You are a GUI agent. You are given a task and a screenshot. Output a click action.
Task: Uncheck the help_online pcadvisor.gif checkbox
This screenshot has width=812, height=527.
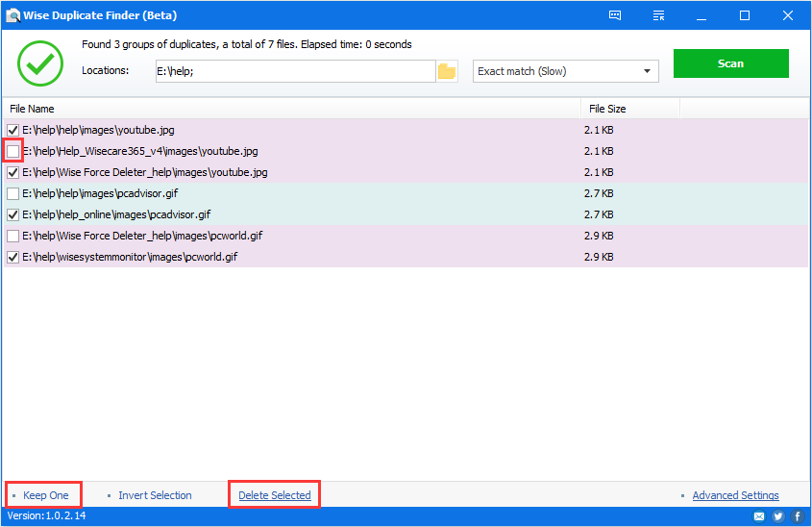click(x=12, y=214)
